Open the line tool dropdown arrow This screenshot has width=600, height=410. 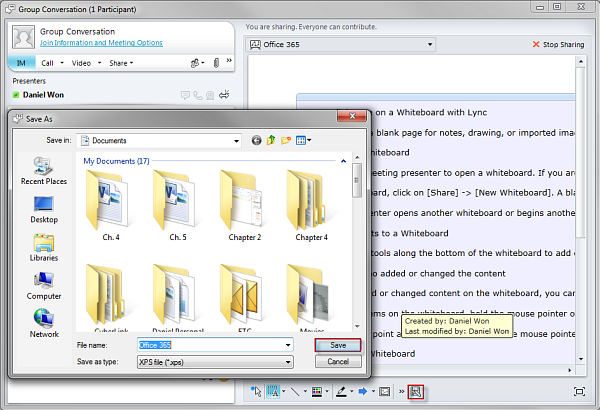(x=305, y=391)
